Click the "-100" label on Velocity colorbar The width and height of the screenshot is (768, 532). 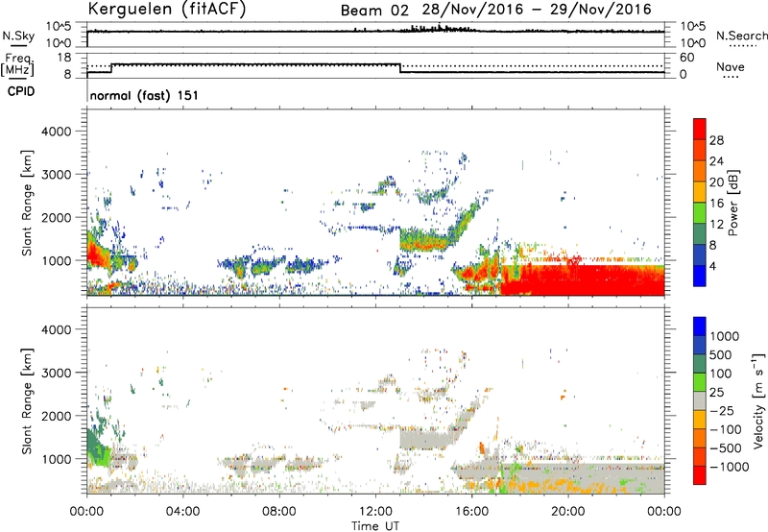[x=726, y=429]
